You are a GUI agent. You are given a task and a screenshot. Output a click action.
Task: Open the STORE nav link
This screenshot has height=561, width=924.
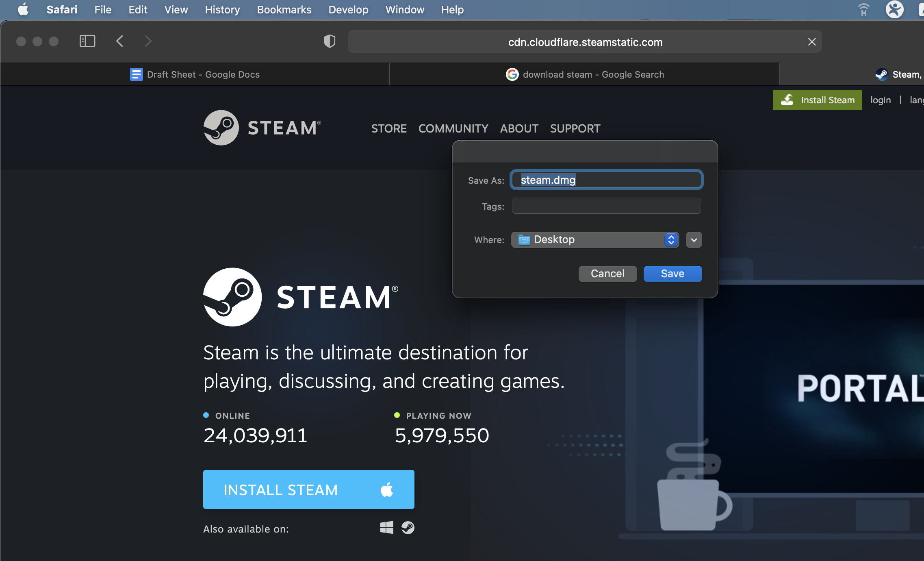389,128
